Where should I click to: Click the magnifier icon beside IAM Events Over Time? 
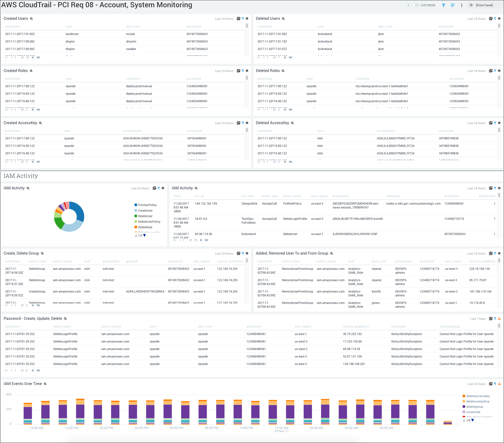[45, 384]
